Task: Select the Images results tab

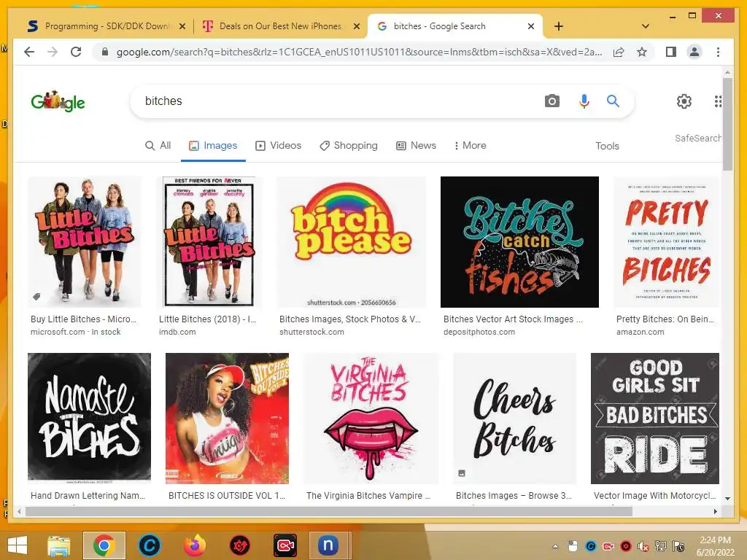Action: tap(213, 146)
